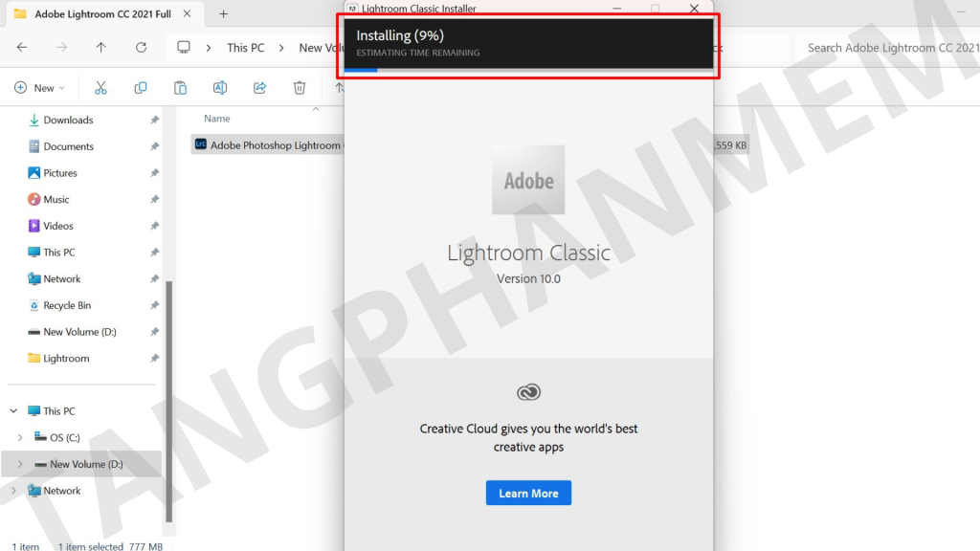
Task: Click the Copy icon in toolbar
Action: pyautogui.click(x=141, y=88)
